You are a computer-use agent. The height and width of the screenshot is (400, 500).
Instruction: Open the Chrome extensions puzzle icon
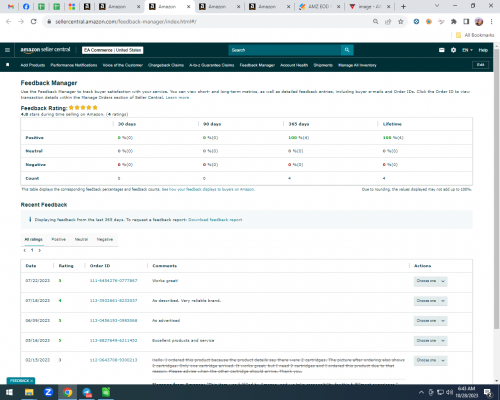454,22
